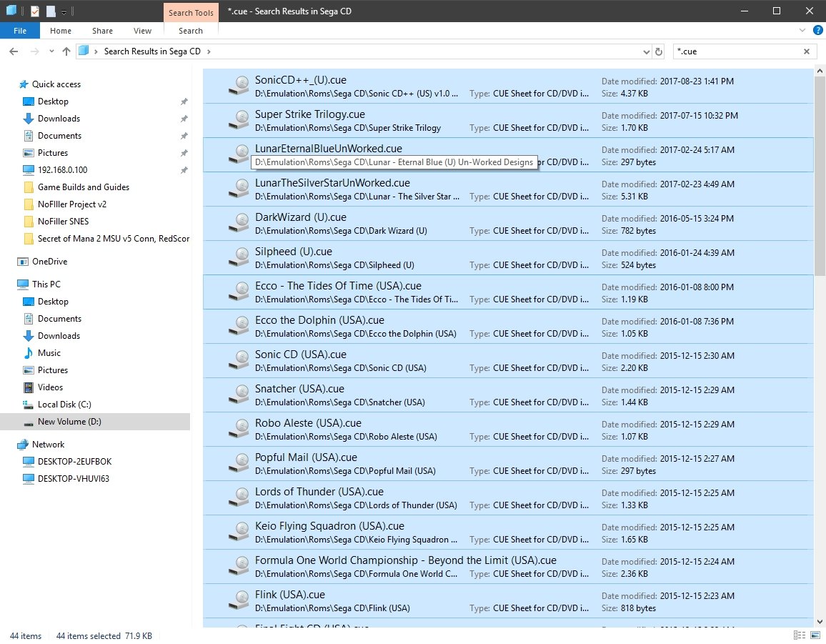Select the file name Silpheed (U).cue
This screenshot has height=644, width=826.
pyautogui.click(x=294, y=252)
